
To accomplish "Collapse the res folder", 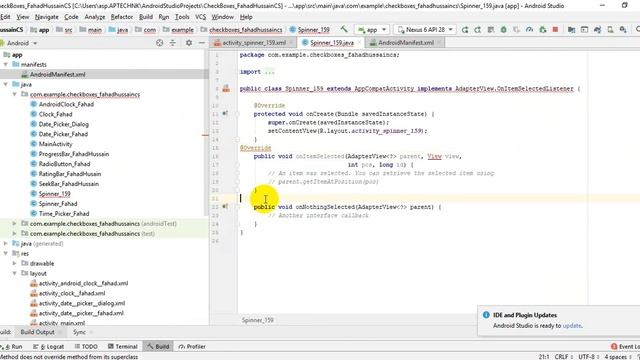I will 6,253.
